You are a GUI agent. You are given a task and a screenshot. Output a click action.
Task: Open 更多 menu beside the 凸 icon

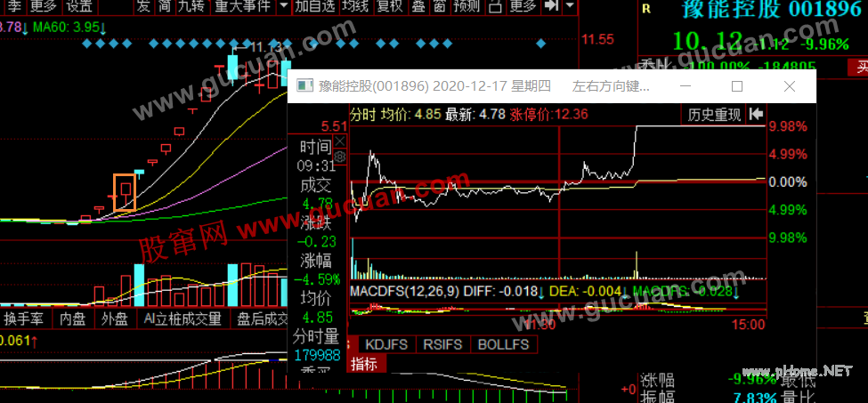point(523,6)
